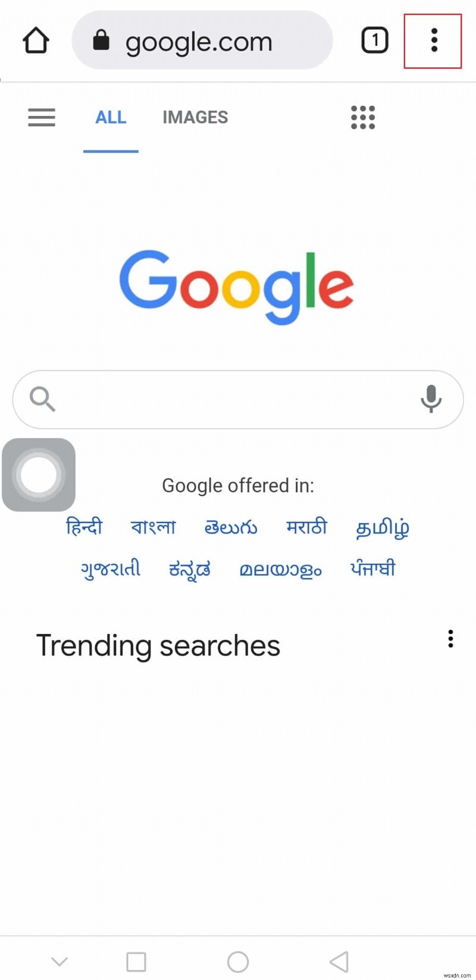The width and height of the screenshot is (476, 980).
Task: Tap the magnifier icon in search box
Action: [42, 398]
